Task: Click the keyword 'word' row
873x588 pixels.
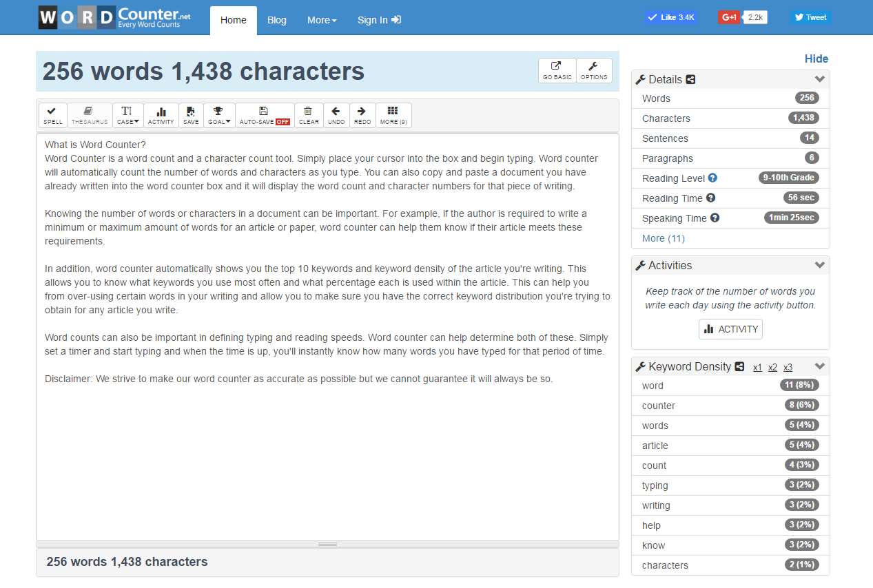Action: coord(730,386)
